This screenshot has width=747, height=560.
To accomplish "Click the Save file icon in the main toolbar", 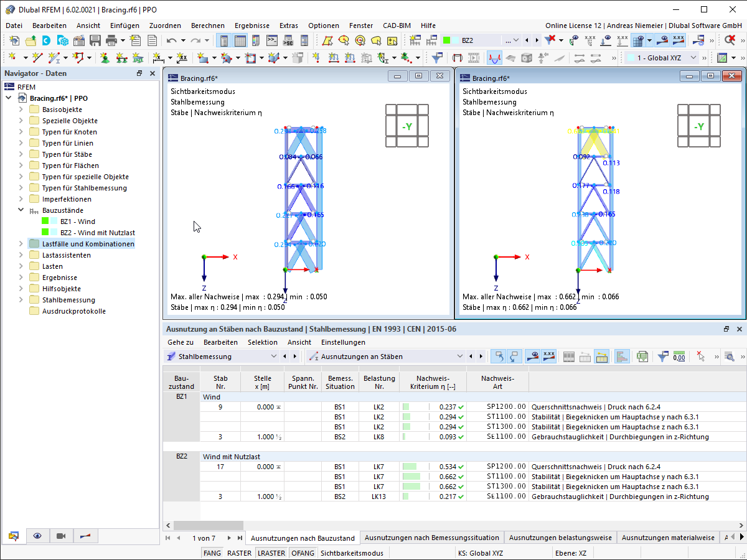I will pos(95,40).
